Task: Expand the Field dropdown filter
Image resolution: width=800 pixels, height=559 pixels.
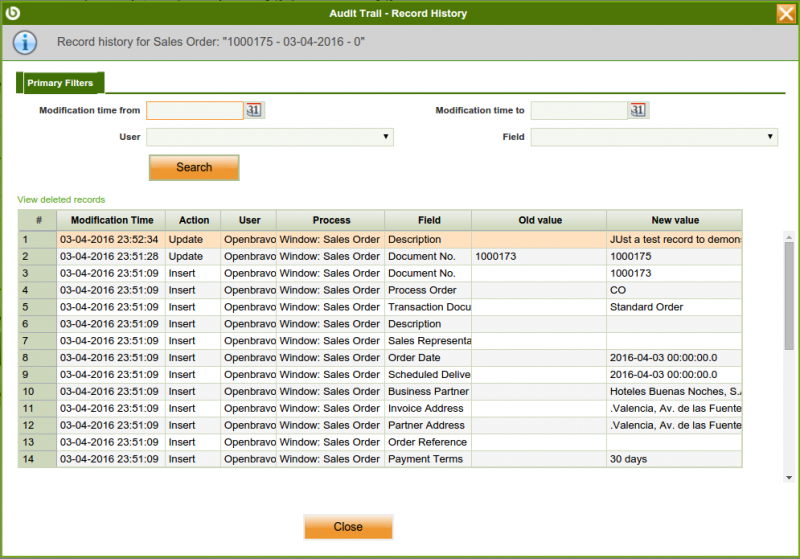Action: [654, 137]
